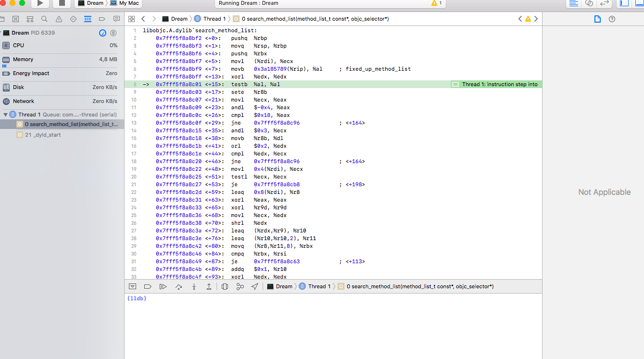644x359 pixels.
Task: Click the related items grid icon
Action: (131, 19)
